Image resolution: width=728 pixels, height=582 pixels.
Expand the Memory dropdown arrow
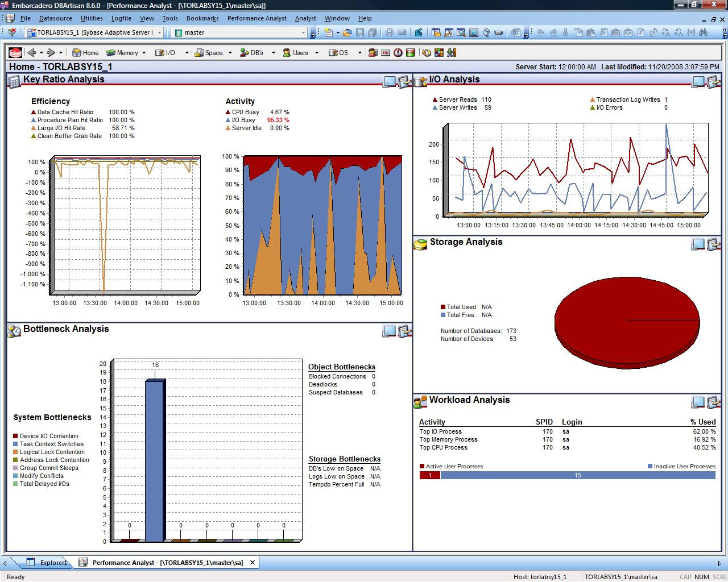pyautogui.click(x=144, y=53)
